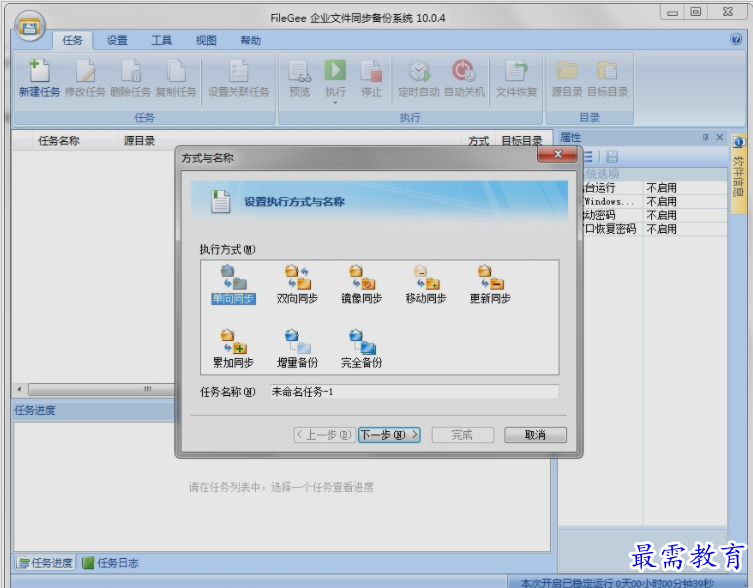Open the 软件信息 side tab

coord(739,173)
